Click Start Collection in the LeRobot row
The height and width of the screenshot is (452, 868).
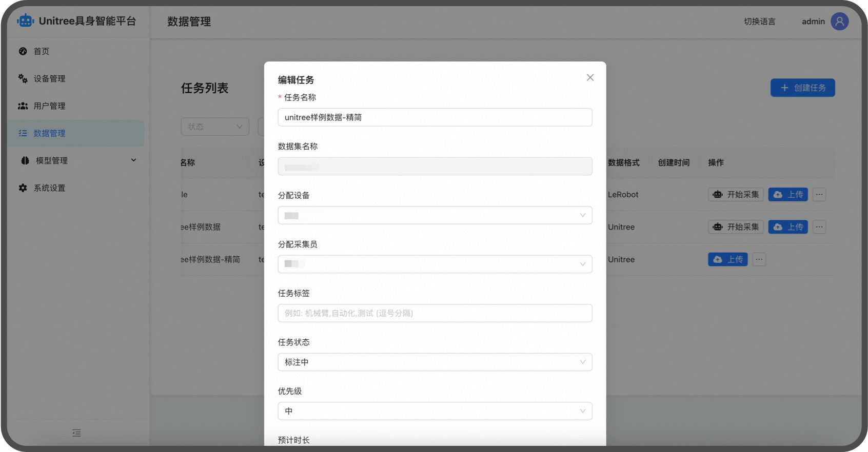click(736, 195)
